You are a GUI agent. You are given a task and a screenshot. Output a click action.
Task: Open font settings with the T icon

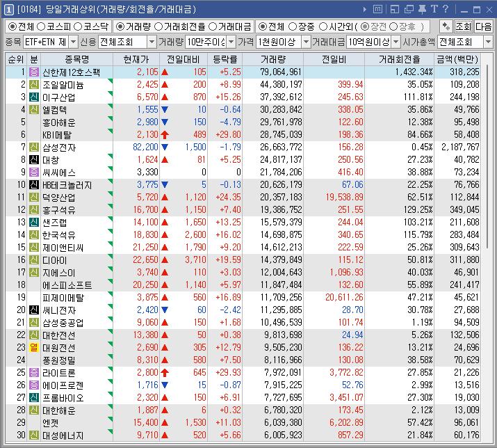[434, 9]
